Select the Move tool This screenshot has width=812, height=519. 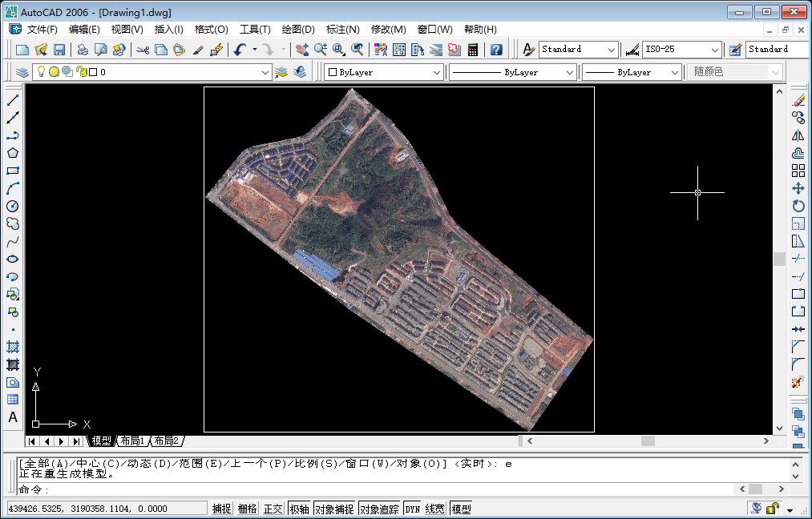(798, 188)
